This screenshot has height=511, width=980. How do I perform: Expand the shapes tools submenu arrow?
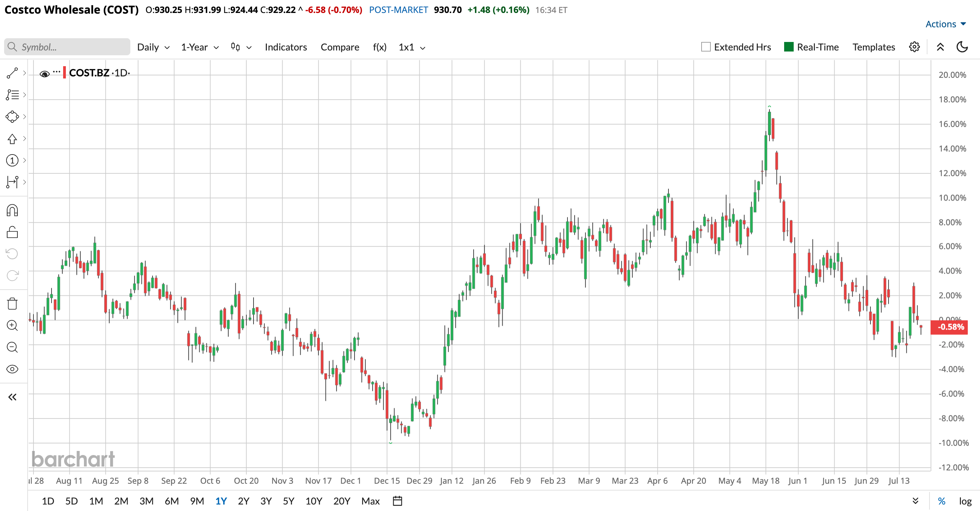(x=24, y=117)
